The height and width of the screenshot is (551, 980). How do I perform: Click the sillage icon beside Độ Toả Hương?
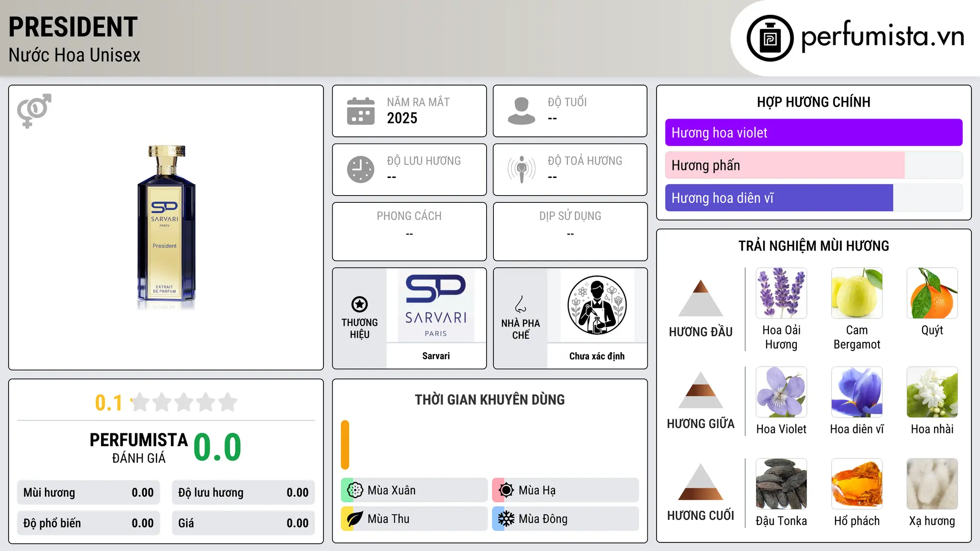coord(521,169)
